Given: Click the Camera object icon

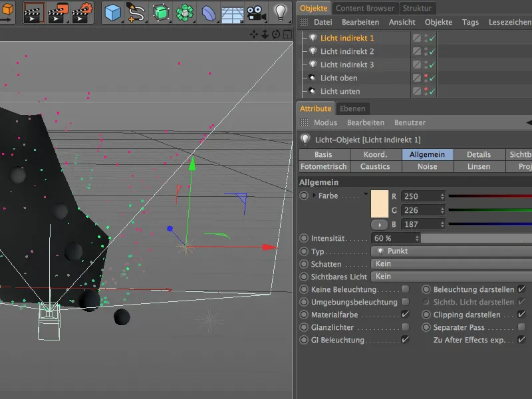Looking at the screenshot, I should (255, 13).
